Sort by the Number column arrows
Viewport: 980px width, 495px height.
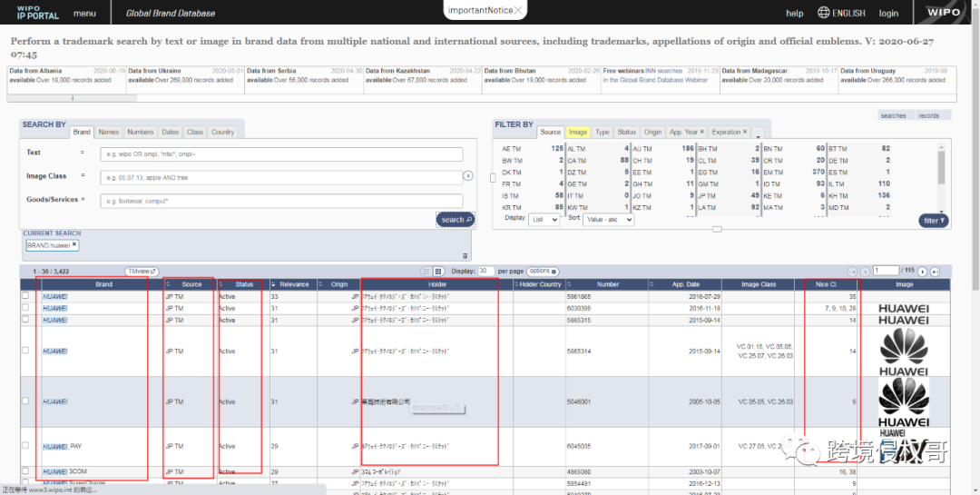pos(570,284)
